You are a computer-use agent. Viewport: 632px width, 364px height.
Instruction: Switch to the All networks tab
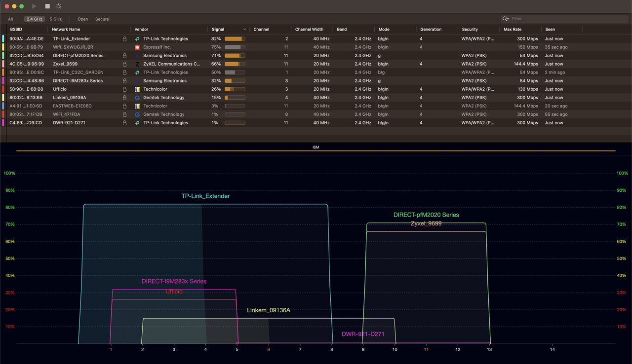10,19
